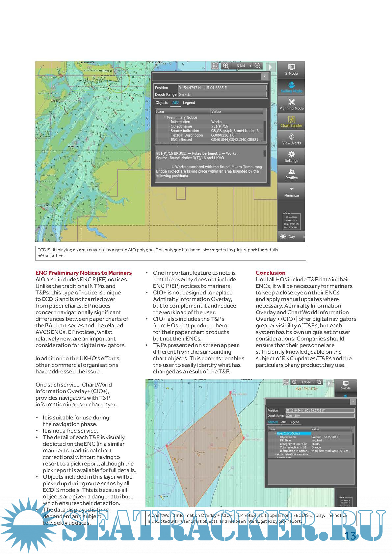The height and width of the screenshot is (554, 392).
Task: Zoom in using magnifier beside 6 NM
Action: point(226,66)
